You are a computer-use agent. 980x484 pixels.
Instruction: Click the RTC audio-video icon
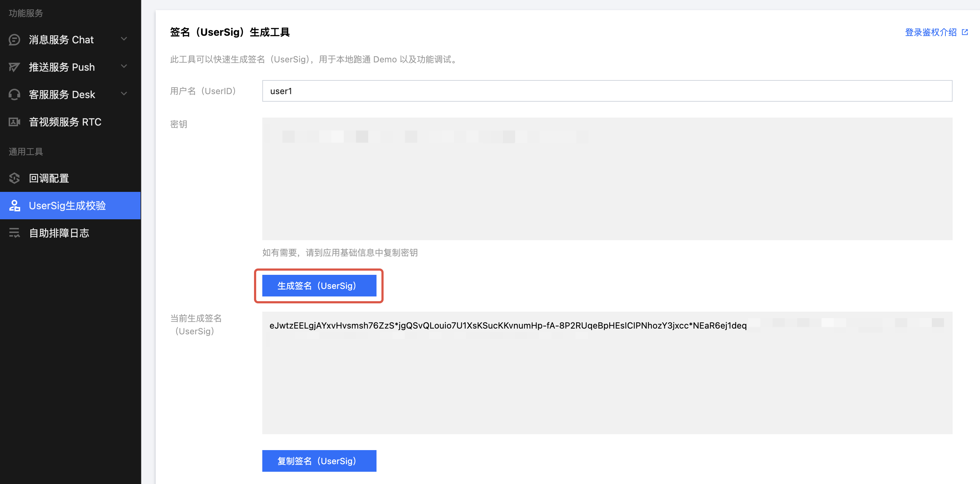[14, 122]
